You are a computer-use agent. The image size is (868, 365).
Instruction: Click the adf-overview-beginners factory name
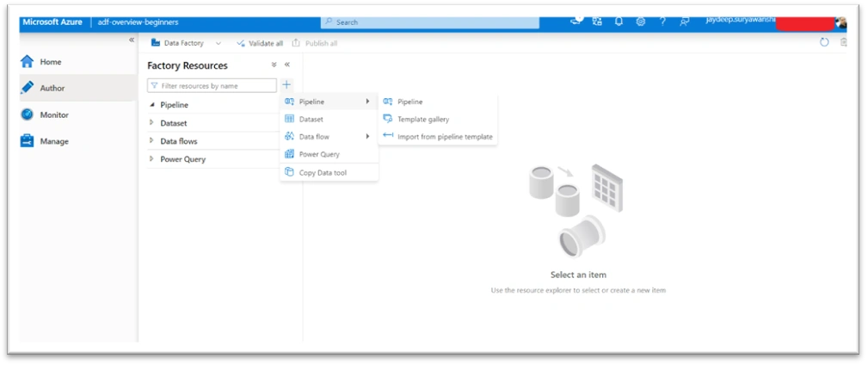(x=138, y=22)
